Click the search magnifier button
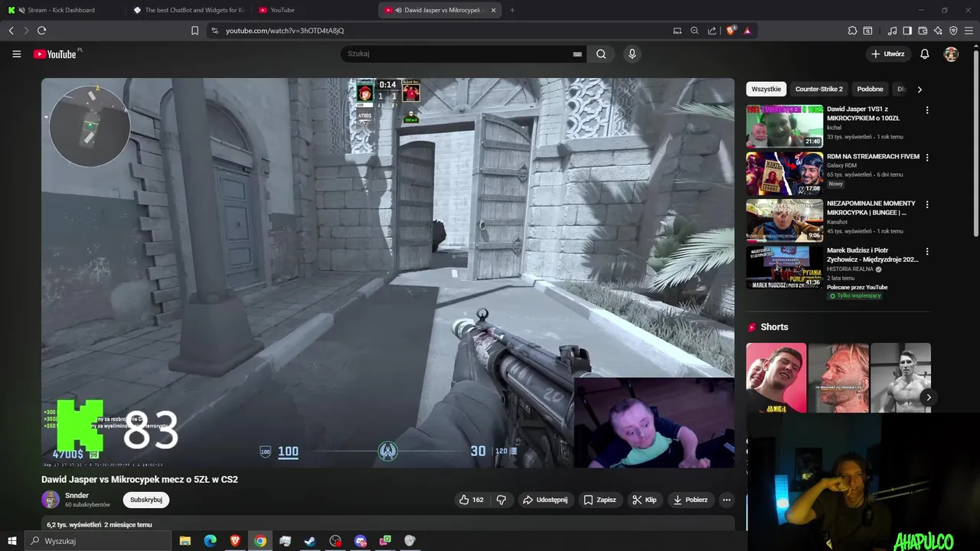The image size is (980, 551). pos(601,54)
